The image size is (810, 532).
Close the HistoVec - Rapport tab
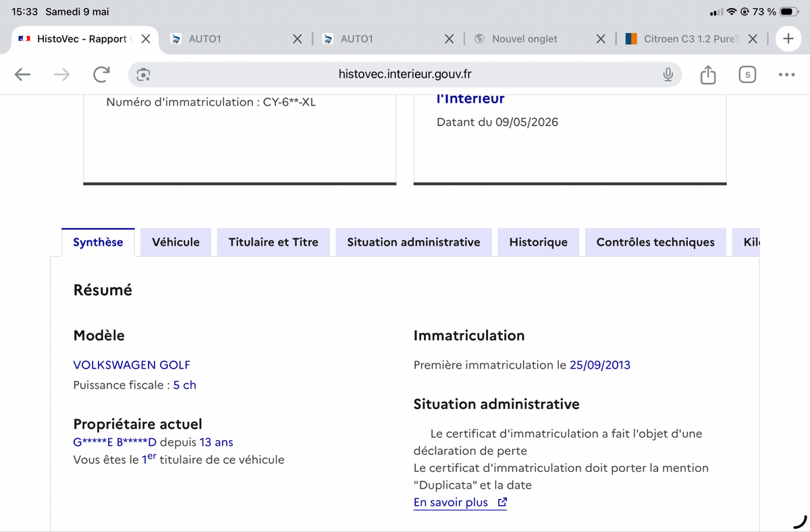coord(146,39)
